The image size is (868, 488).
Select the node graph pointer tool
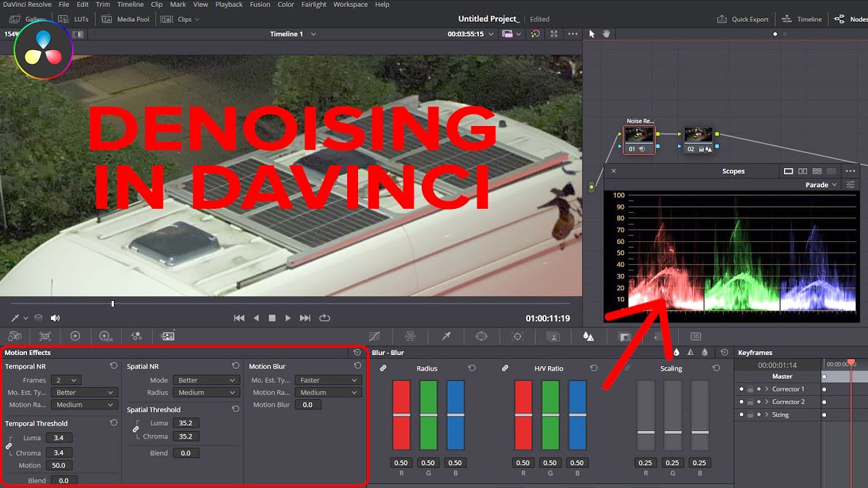click(x=591, y=34)
